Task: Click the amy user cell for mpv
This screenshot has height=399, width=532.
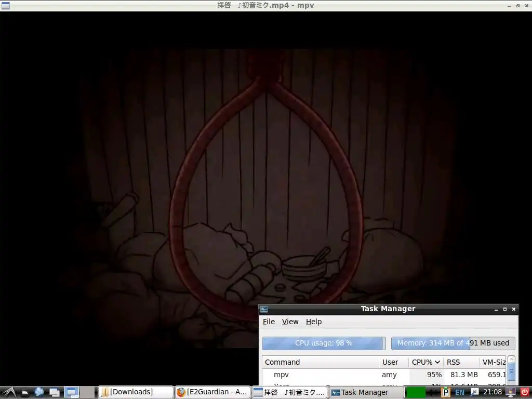Action: point(389,375)
